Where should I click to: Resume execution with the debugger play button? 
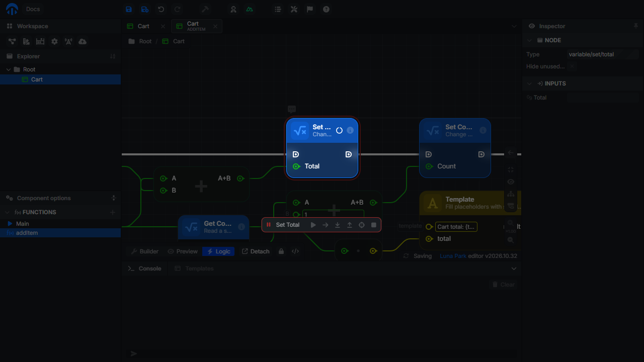pos(313,225)
